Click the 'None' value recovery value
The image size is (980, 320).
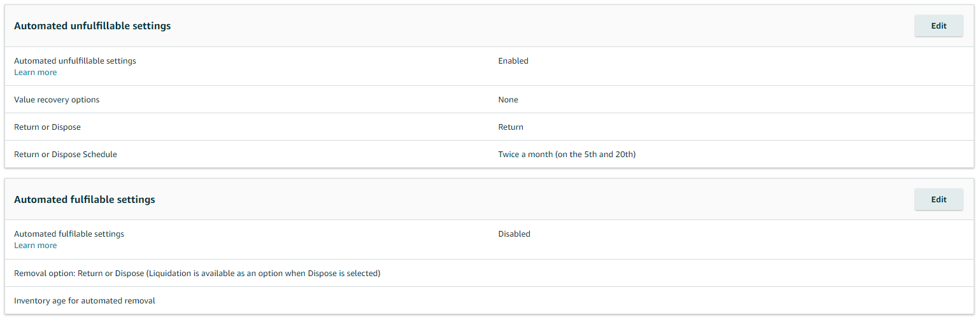tap(508, 100)
